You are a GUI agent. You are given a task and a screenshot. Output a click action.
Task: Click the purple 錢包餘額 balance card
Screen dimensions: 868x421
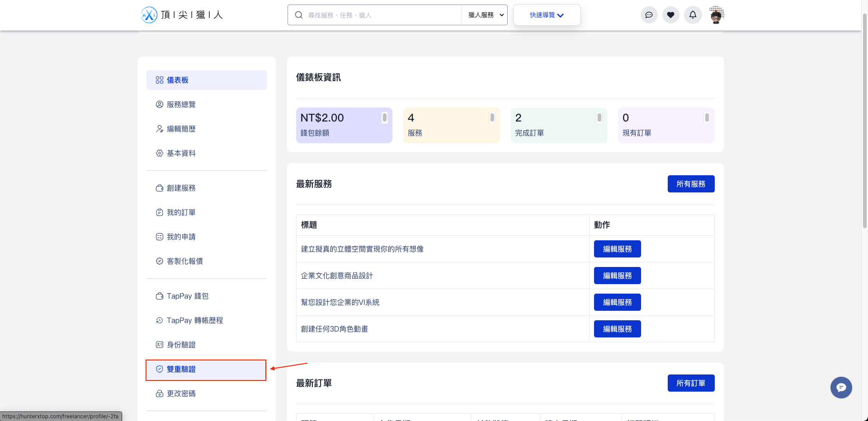pos(344,125)
